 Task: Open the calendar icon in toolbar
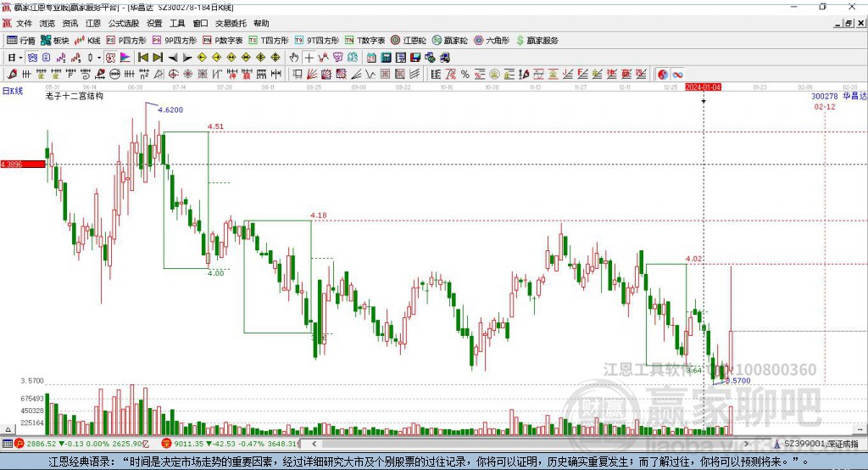tap(371, 58)
